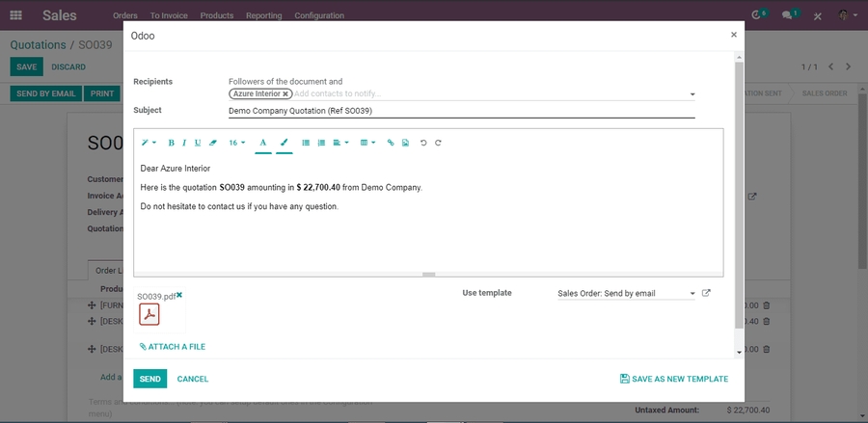The height and width of the screenshot is (423, 868).
Task: Click Discard on the form
Action: click(68, 66)
